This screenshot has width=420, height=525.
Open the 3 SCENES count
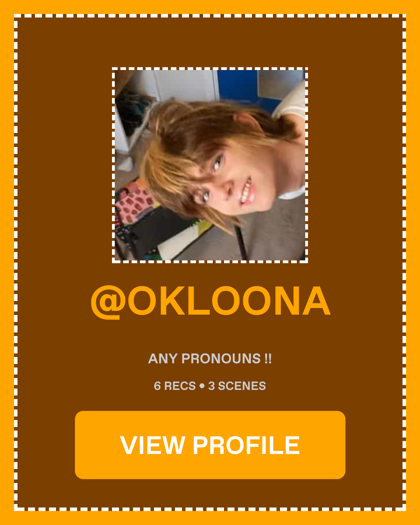click(237, 386)
